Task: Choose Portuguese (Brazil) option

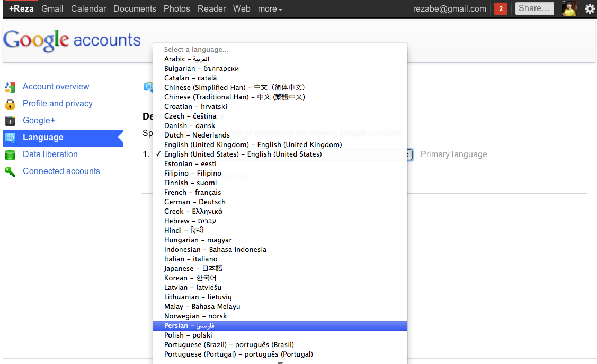Action: [x=280, y=344]
